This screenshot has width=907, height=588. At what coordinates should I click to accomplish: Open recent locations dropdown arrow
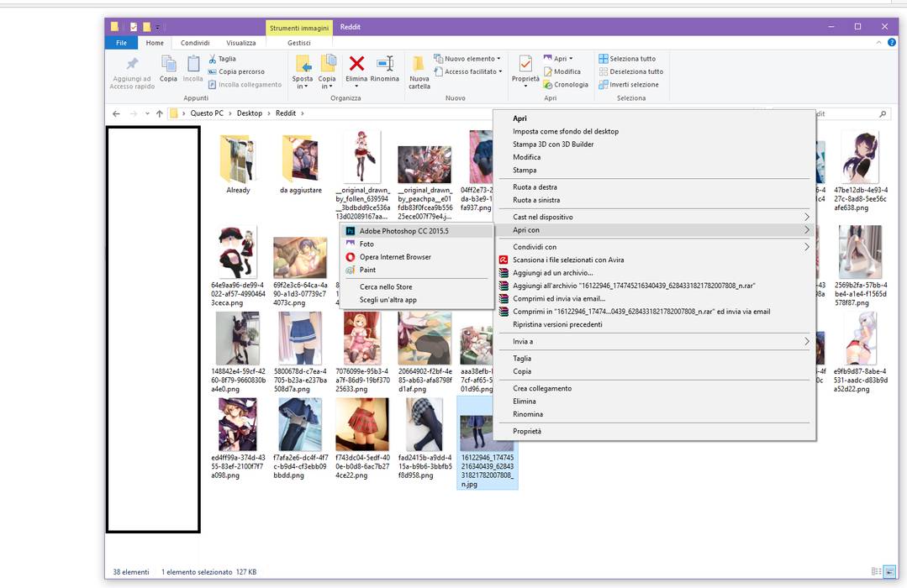(x=147, y=113)
